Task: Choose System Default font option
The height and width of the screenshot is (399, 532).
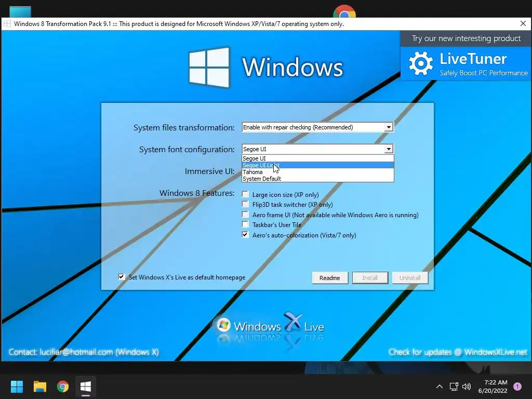Action: click(317, 179)
